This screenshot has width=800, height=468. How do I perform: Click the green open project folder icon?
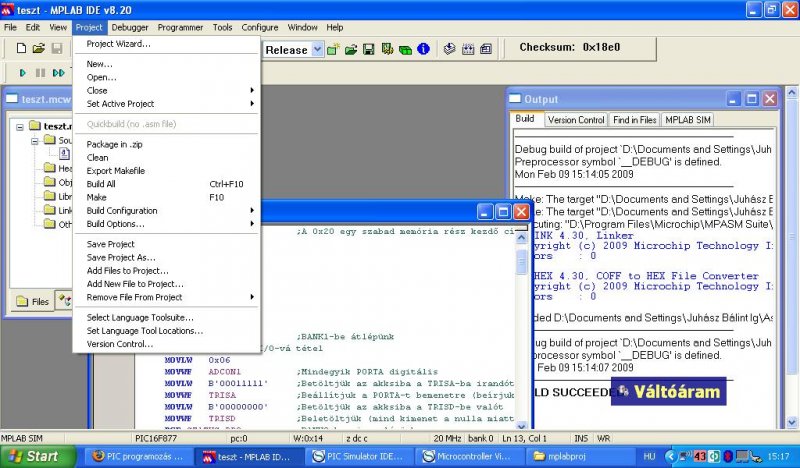click(351, 50)
